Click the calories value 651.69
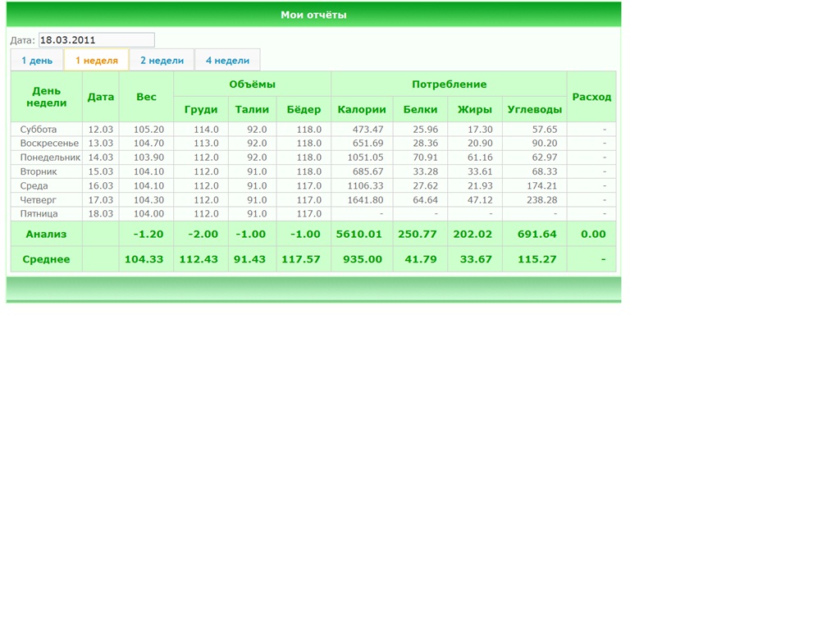Viewport: 840px width, 630px height. [x=368, y=143]
